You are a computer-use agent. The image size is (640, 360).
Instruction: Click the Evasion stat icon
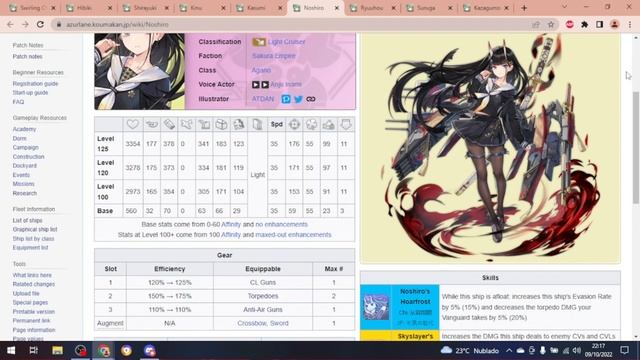point(239,124)
